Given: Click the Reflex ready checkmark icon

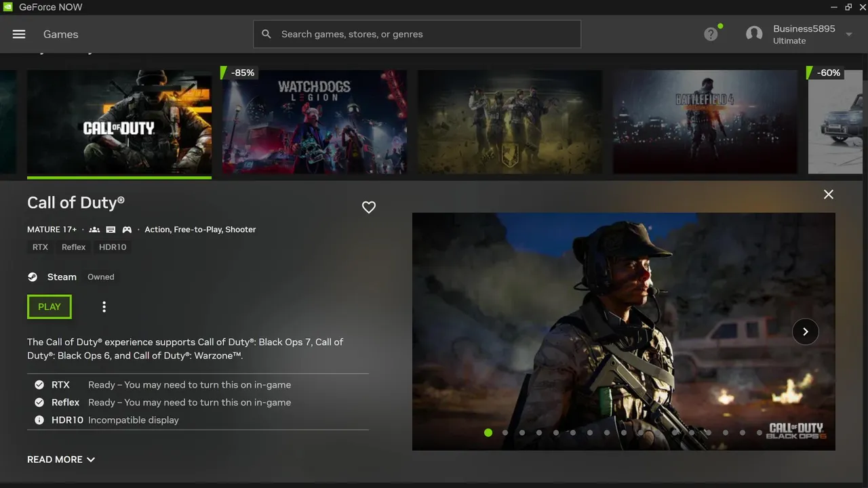Looking at the screenshot, I should [x=39, y=402].
